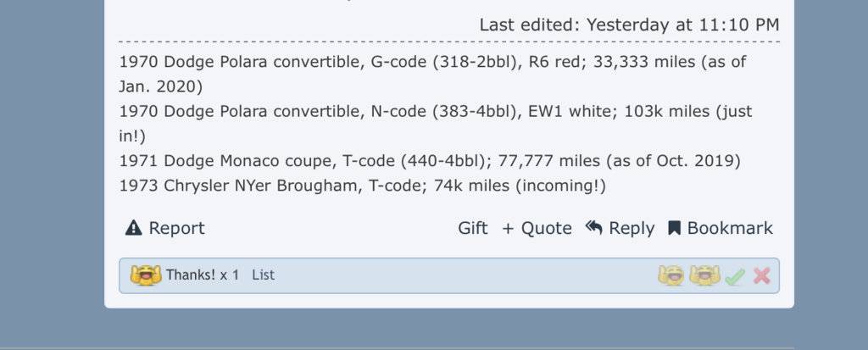Click the Last edited timestamp text
This screenshot has width=868, height=350.
tap(629, 25)
